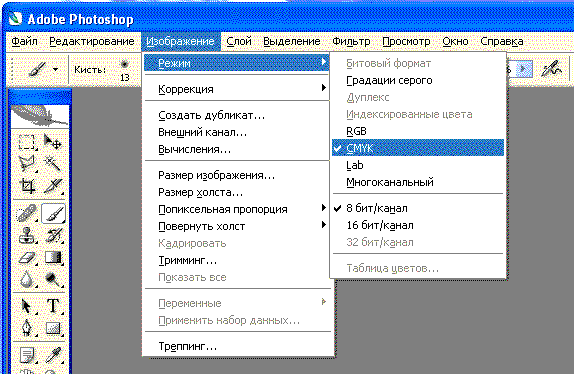Click the greyed Битовый формат mode
Screen dimensions: 574x374
tap(418, 63)
